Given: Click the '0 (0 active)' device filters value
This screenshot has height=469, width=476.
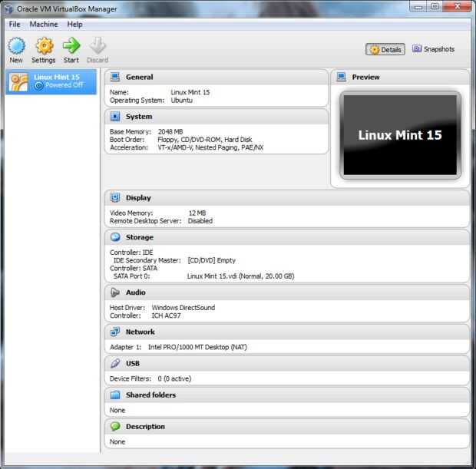Looking at the screenshot, I should (174, 379).
